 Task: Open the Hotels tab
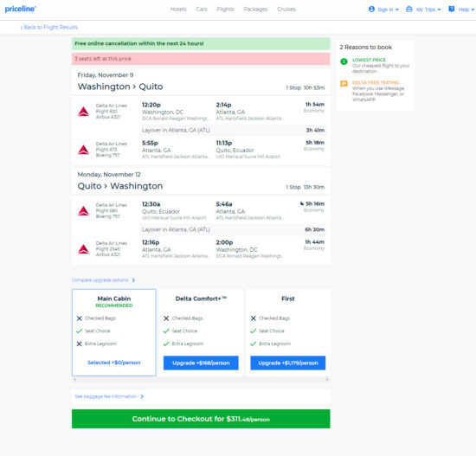pos(178,10)
